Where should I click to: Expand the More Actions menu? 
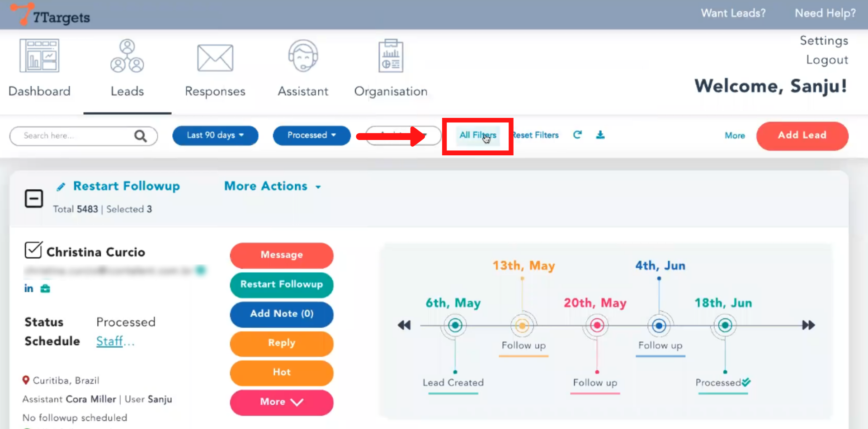272,187
